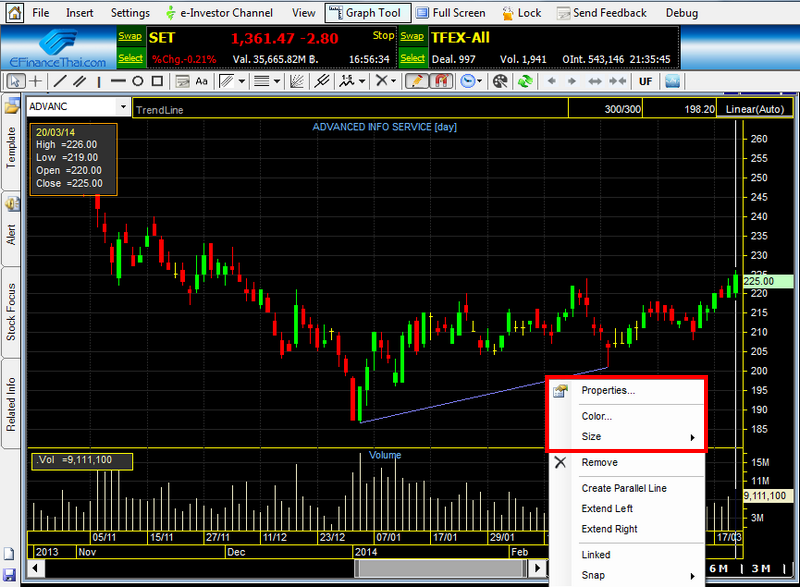Open the Alert side tab
Viewport: 800px width, 587px height.
(11, 228)
